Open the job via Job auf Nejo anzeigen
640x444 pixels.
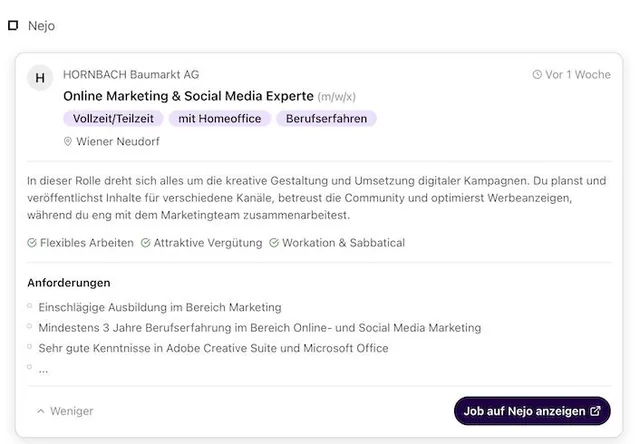pyautogui.click(x=532, y=411)
